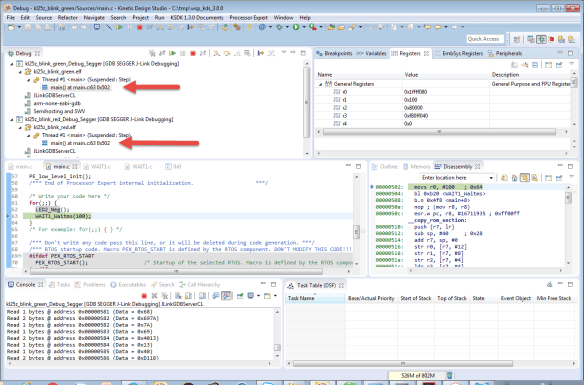584x385 pixels.
Task: Switch to the Peripherals tab
Action: tap(505, 54)
